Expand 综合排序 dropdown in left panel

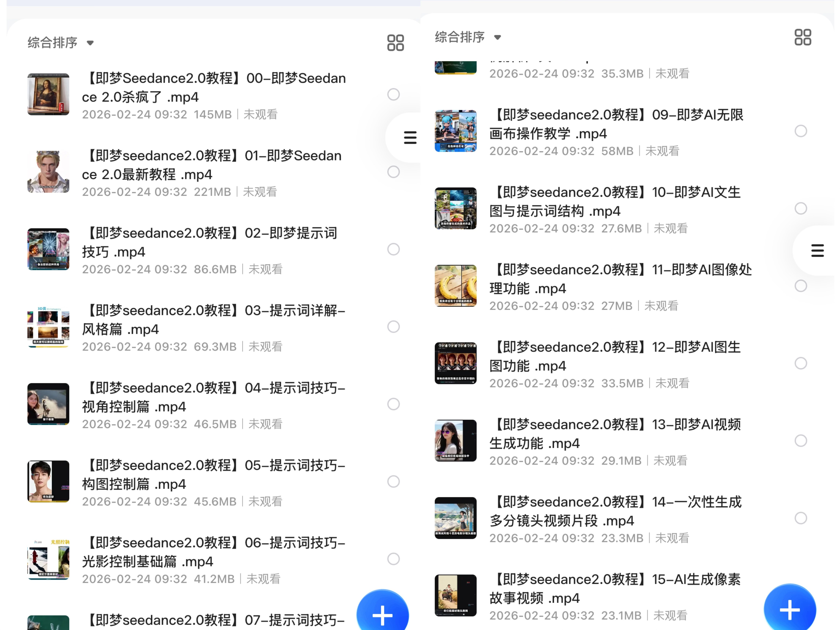point(61,42)
